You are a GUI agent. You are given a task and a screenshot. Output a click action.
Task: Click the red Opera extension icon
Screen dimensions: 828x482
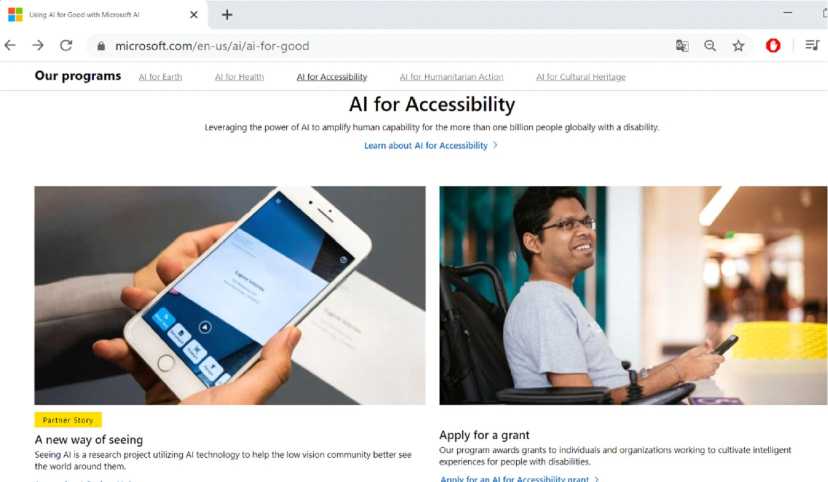click(x=773, y=46)
